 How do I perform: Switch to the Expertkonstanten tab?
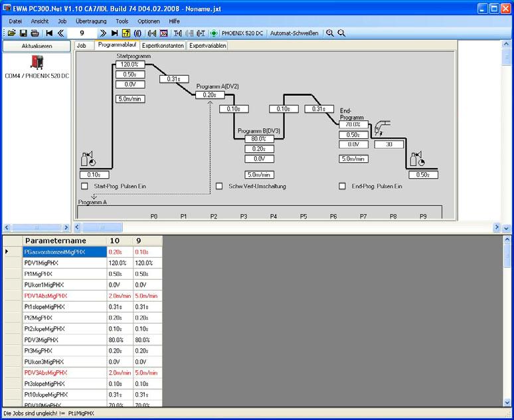pos(163,46)
